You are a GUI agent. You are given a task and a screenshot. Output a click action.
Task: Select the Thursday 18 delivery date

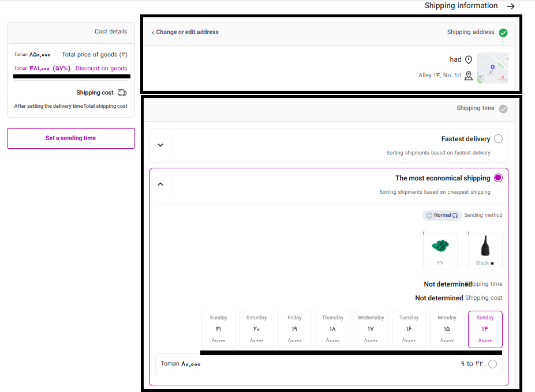(x=332, y=329)
